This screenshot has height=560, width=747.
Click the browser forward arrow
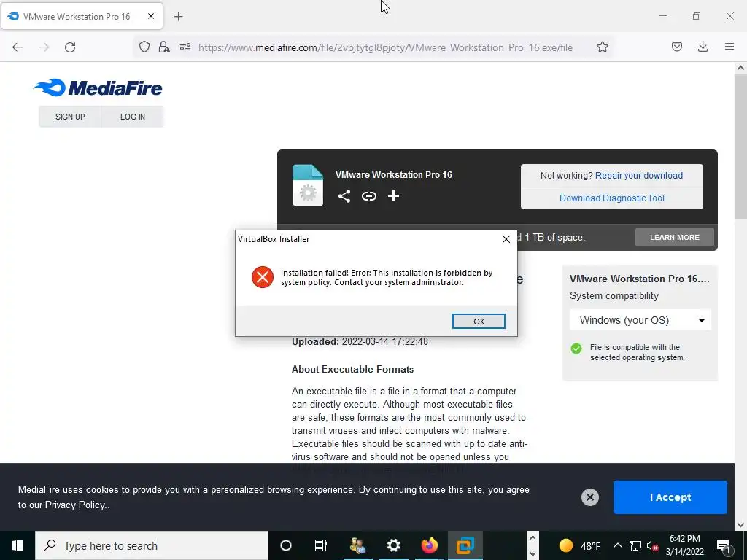(44, 47)
